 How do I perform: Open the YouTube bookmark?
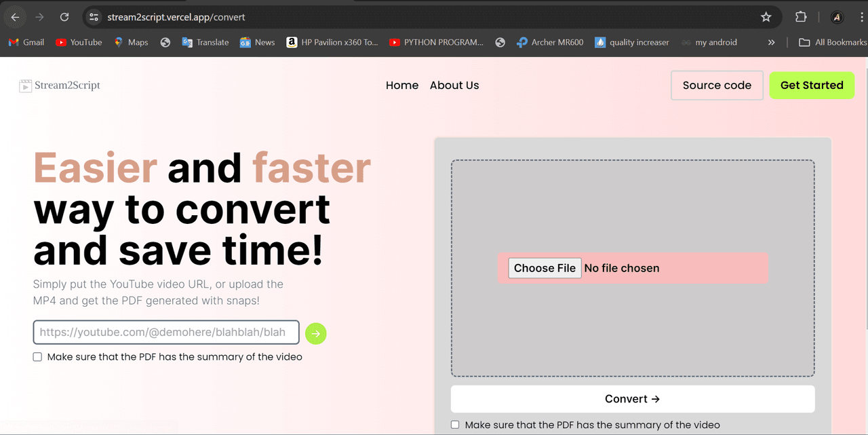coord(79,42)
